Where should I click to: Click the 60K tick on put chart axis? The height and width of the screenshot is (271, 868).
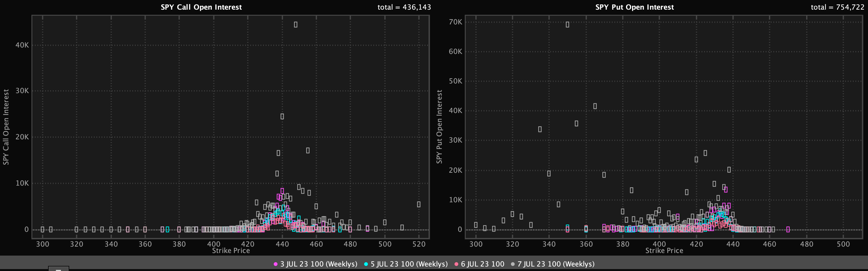(455, 52)
